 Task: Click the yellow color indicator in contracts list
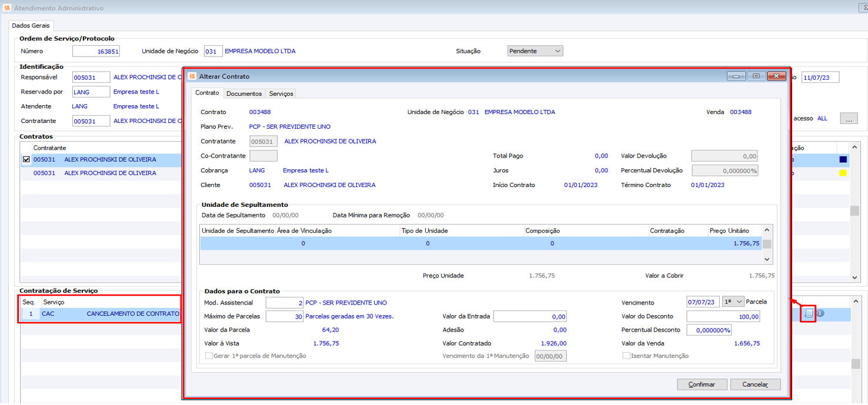coord(843,173)
